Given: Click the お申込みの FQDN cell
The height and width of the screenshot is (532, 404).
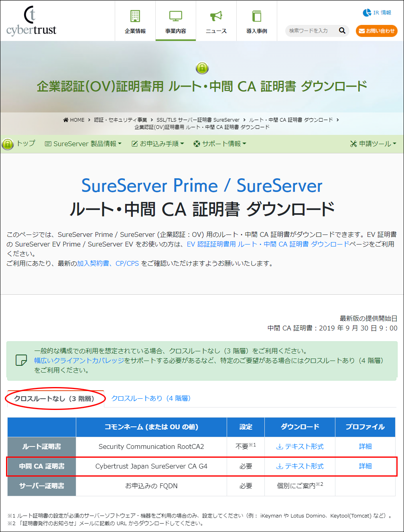Looking at the screenshot, I should 151,486.
